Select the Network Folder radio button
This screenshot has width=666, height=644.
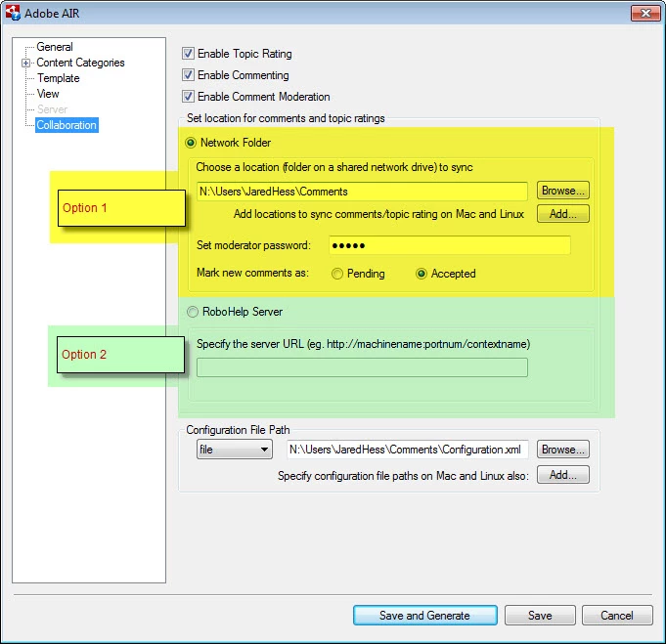tap(191, 143)
